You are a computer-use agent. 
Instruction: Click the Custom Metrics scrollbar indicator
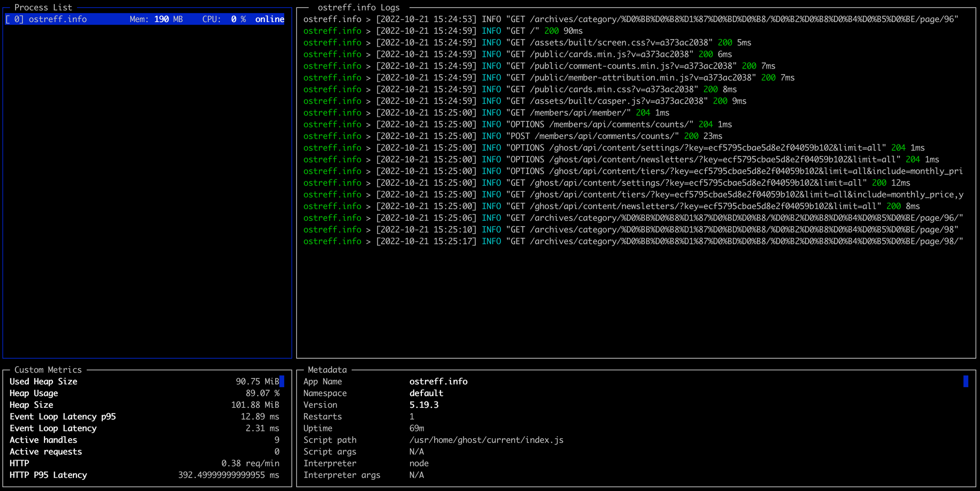coord(282,381)
